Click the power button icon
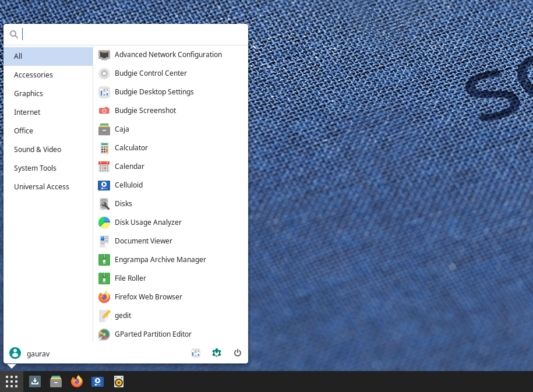This screenshot has height=392, width=533. coord(238,353)
